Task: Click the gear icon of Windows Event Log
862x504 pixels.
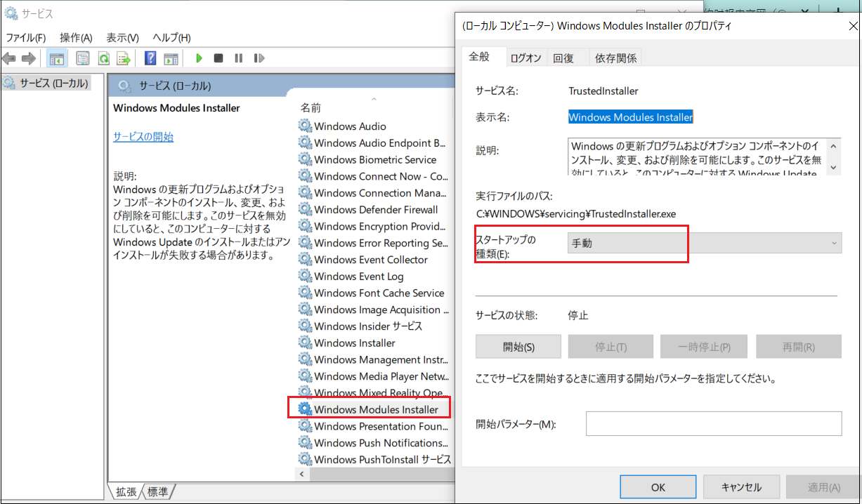Action: pos(305,277)
